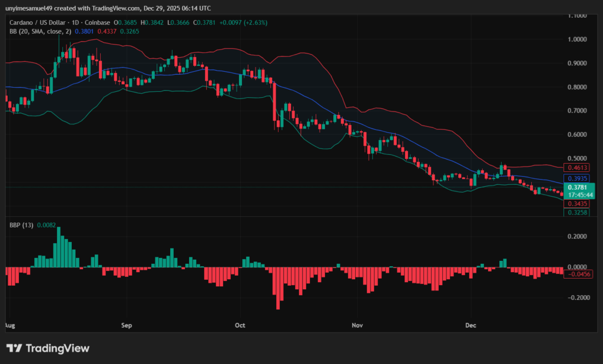This screenshot has width=603, height=364.
Task: Select the 0.3258 price label on the scale
Action: (576, 212)
